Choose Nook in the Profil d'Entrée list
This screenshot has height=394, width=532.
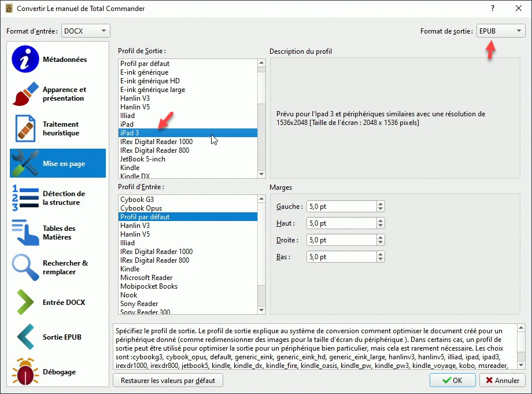tap(128, 295)
